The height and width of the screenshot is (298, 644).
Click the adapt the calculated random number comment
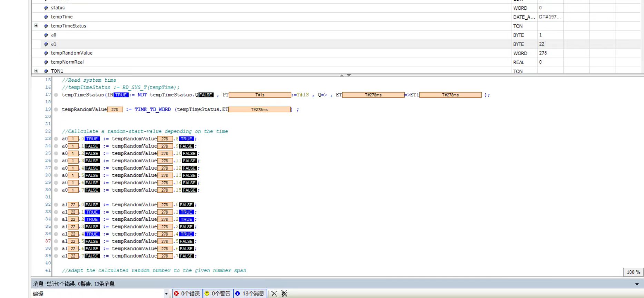coord(154,270)
